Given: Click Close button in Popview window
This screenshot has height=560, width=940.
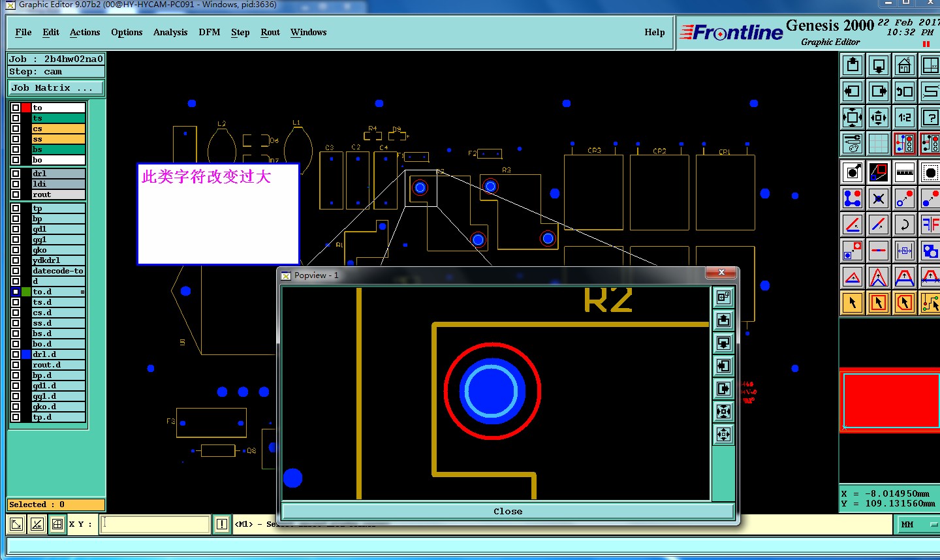Looking at the screenshot, I should click(508, 511).
